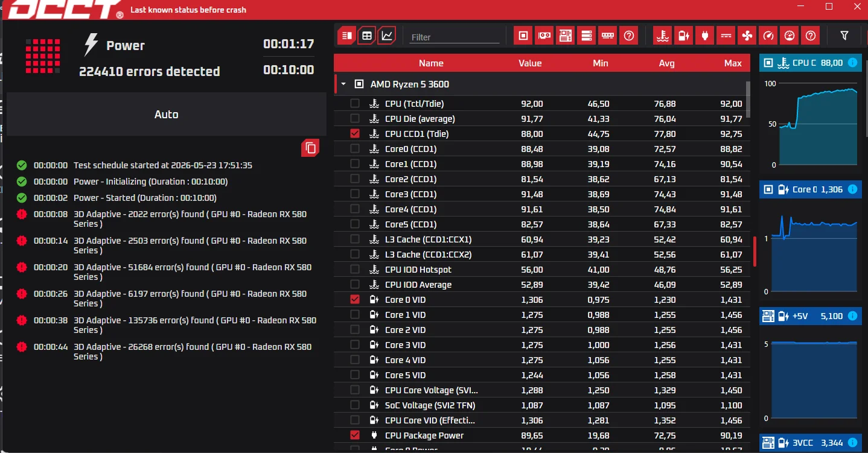Maximize the OCCT window

point(829,6)
